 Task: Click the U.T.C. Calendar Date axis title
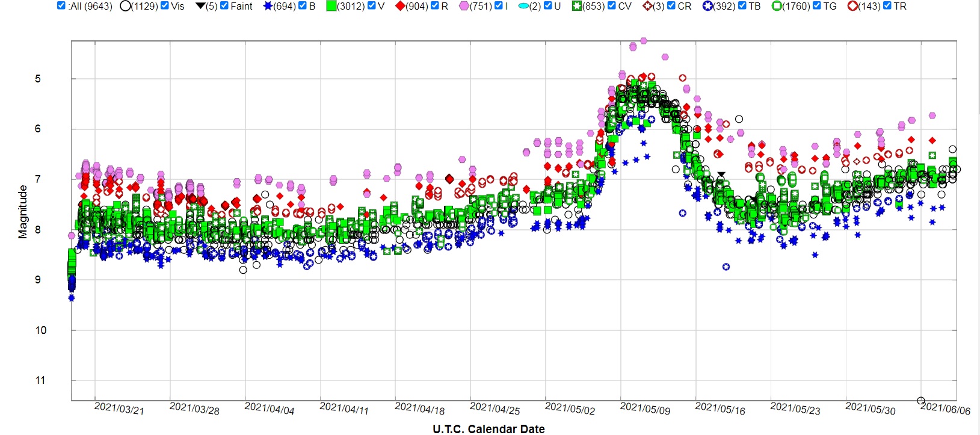click(x=488, y=429)
